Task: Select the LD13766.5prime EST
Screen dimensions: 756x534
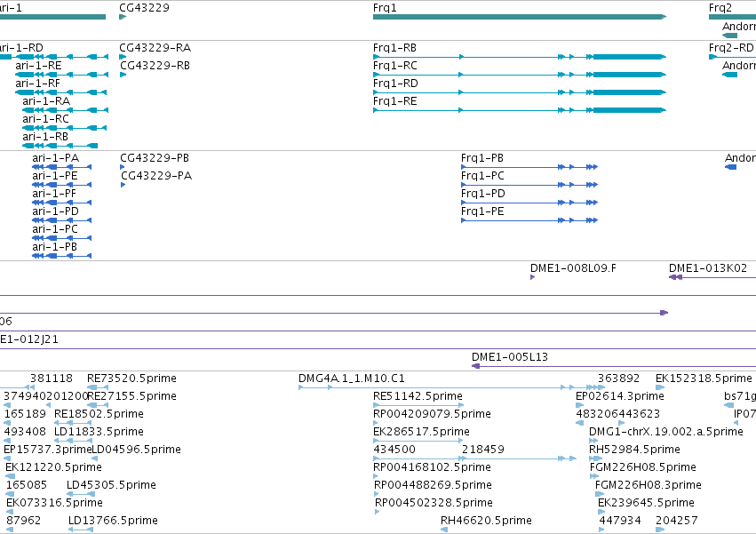Action: click(81, 530)
